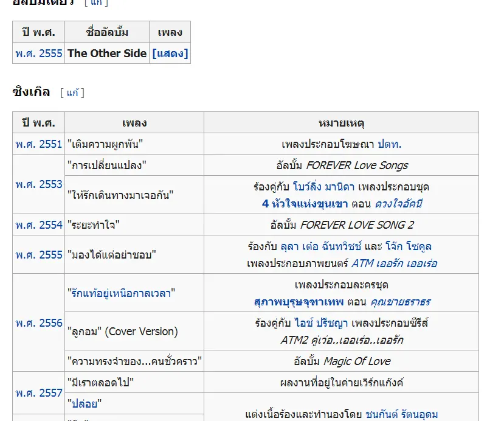Open ATM เออรัก เออเร่อ film link
This screenshot has width=504, height=421.
[394, 263]
